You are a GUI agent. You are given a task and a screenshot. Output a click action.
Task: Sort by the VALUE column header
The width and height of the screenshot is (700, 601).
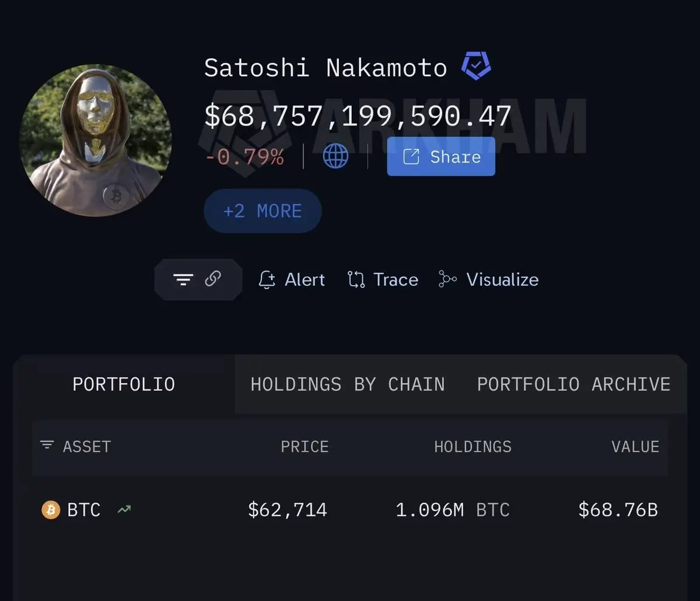(x=635, y=447)
